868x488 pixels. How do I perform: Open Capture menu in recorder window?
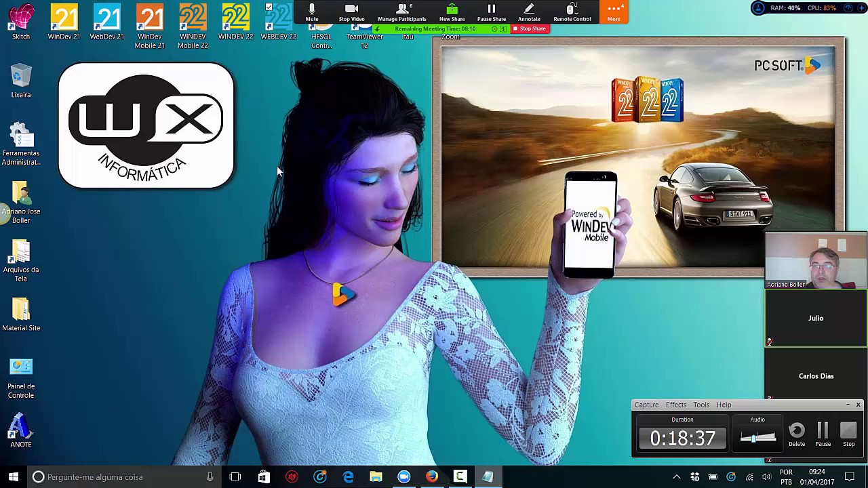[x=646, y=405]
